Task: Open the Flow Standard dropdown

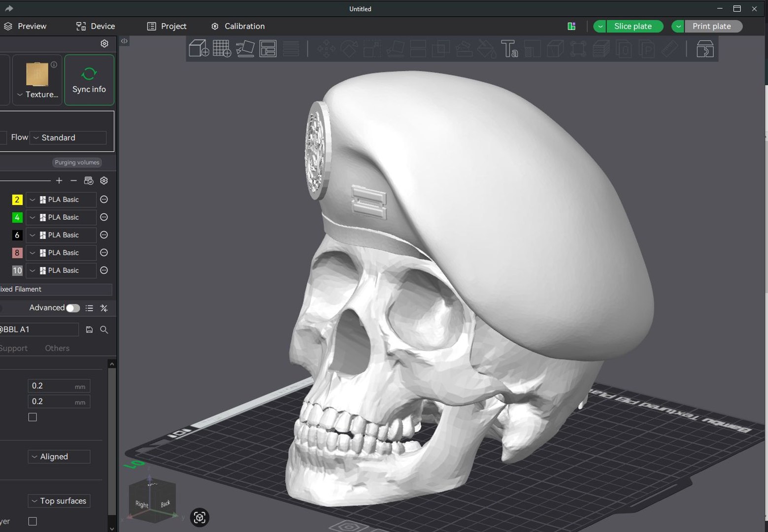Action: [x=68, y=137]
